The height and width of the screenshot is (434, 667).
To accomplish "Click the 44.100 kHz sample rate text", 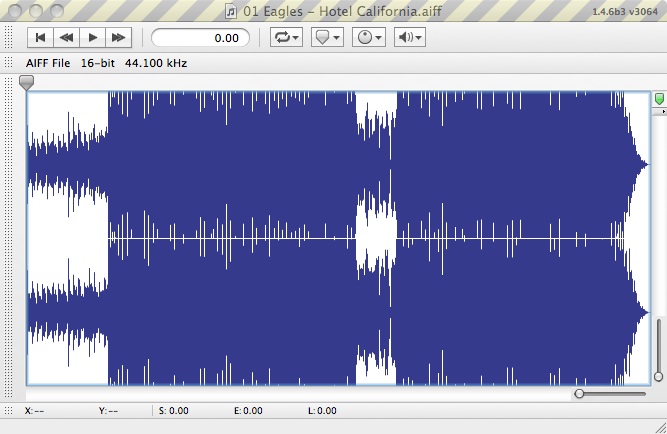I will click(156, 63).
